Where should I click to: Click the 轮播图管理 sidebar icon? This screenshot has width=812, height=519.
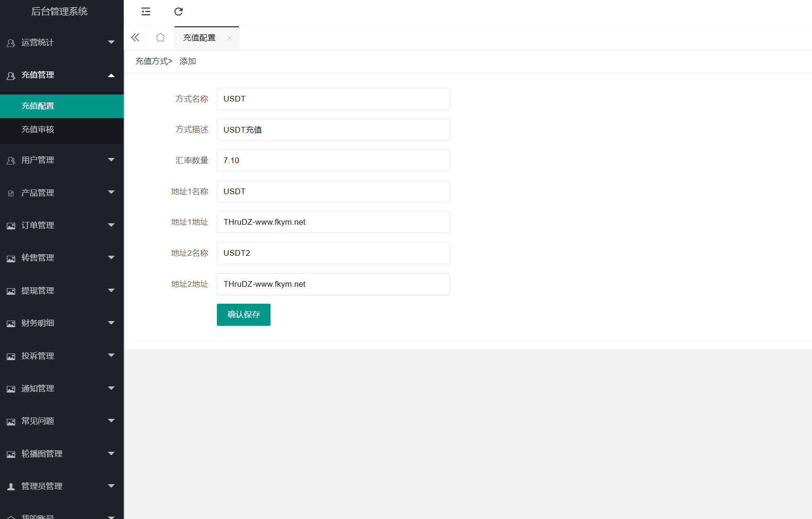pyautogui.click(x=10, y=454)
